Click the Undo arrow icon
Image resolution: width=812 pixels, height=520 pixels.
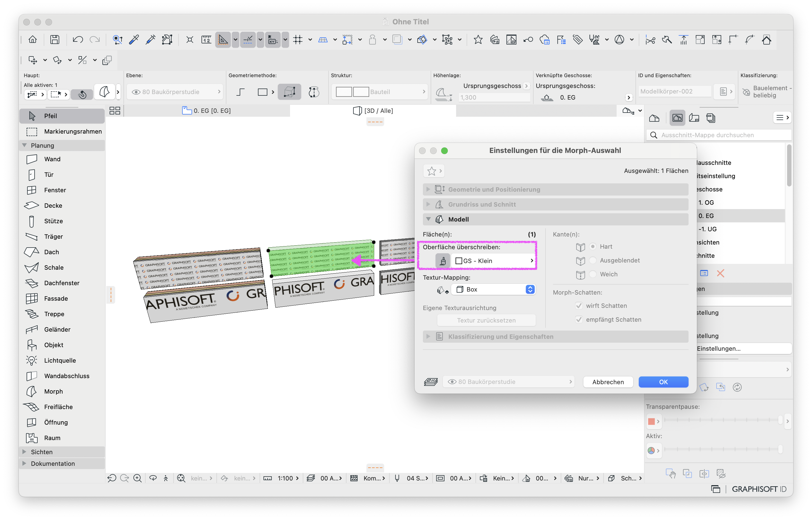click(x=78, y=40)
